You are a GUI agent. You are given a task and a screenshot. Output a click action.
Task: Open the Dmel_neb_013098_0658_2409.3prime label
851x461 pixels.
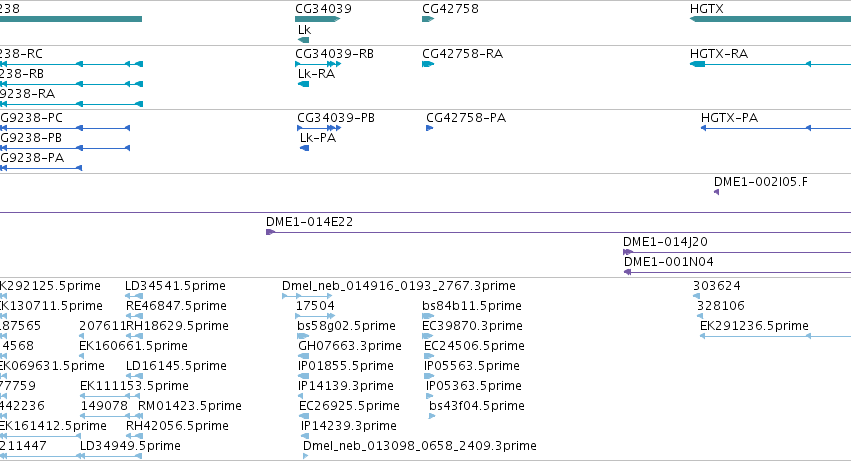pyautogui.click(x=420, y=446)
